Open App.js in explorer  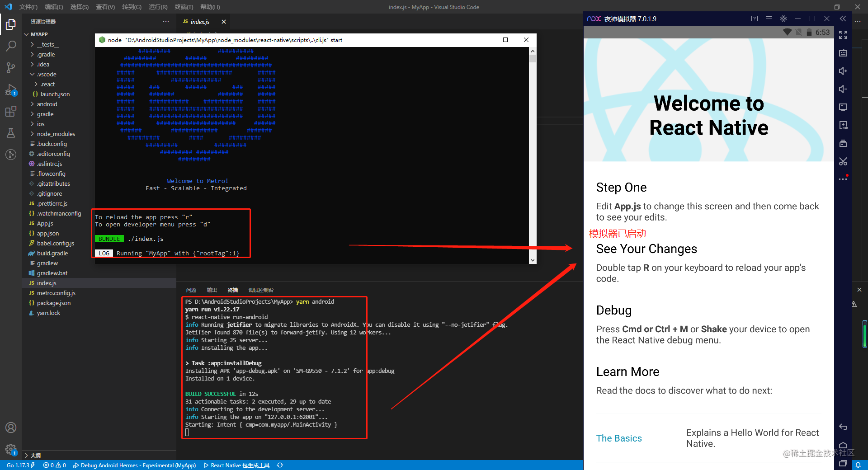[45, 223]
